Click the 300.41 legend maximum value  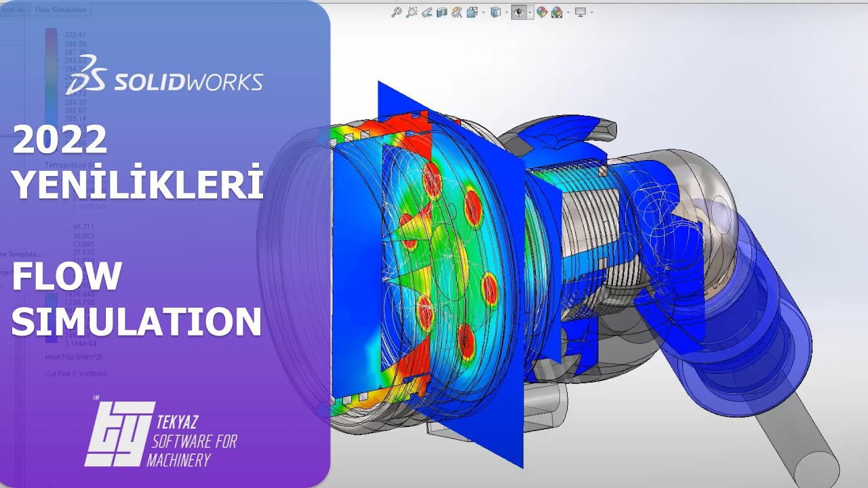[75, 35]
